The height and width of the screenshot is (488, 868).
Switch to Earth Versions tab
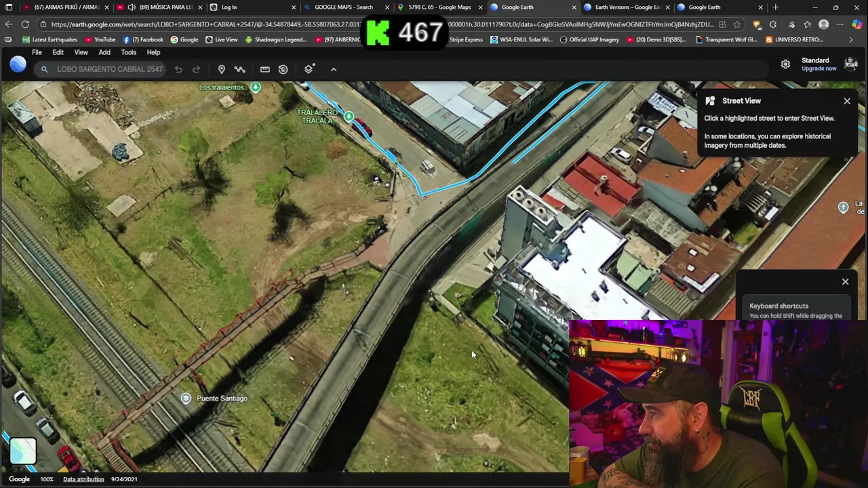tap(627, 7)
